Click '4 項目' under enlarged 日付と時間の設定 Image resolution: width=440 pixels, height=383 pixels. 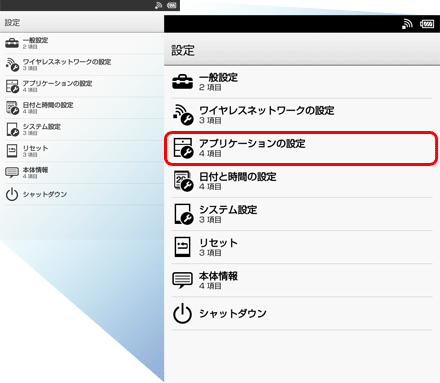[210, 187]
